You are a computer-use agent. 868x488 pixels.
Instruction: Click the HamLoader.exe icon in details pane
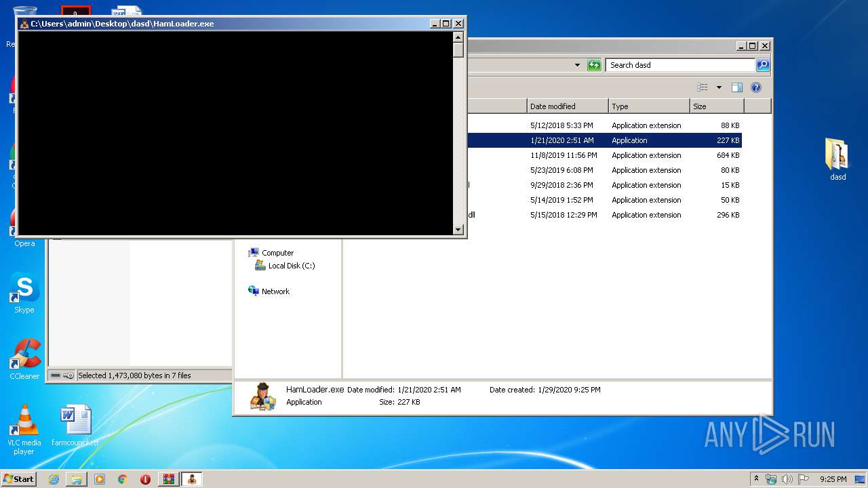coord(262,396)
